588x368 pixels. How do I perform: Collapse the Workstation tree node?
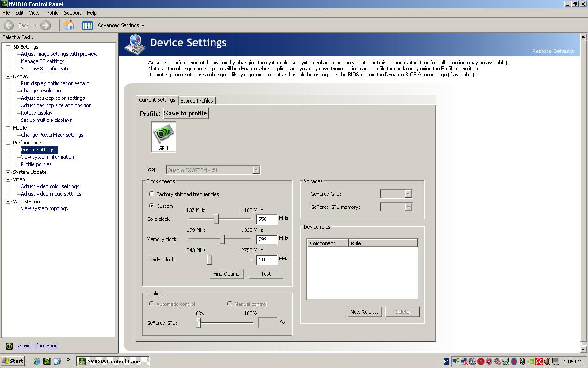click(x=8, y=201)
